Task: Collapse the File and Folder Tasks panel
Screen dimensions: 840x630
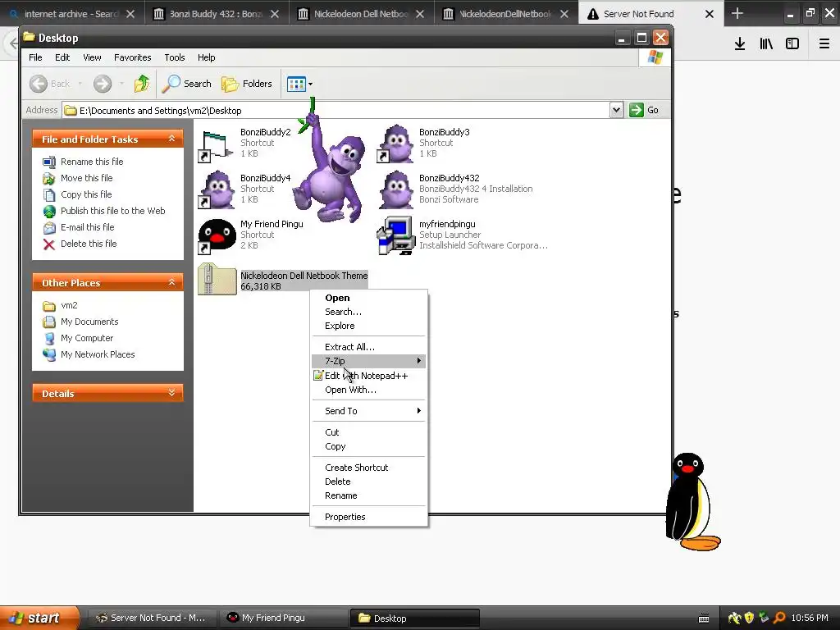Action: click(x=171, y=139)
